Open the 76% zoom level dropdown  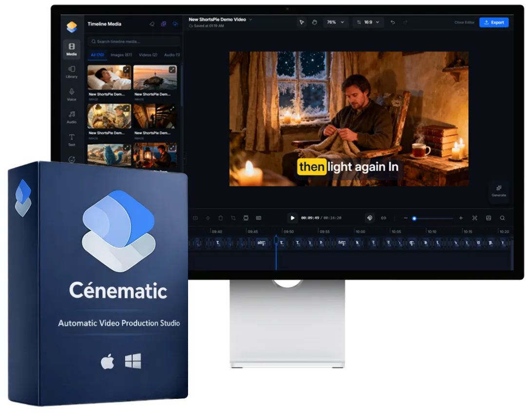point(336,22)
